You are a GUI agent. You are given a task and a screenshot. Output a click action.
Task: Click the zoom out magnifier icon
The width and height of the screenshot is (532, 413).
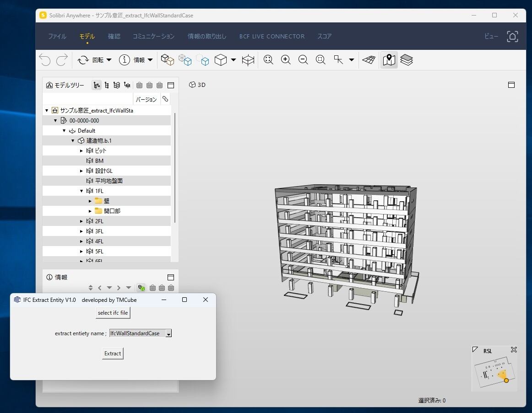click(303, 60)
